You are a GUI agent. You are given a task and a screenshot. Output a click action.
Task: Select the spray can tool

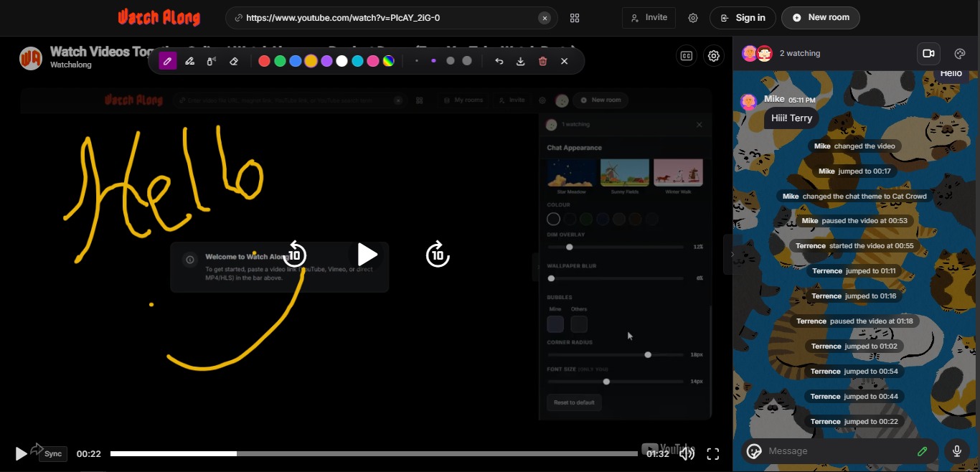coord(212,61)
